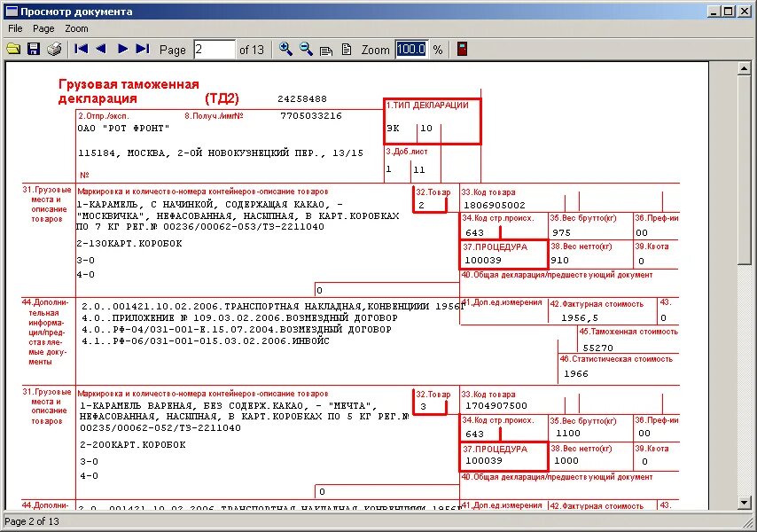Click the number 7705033216

[x=311, y=116]
